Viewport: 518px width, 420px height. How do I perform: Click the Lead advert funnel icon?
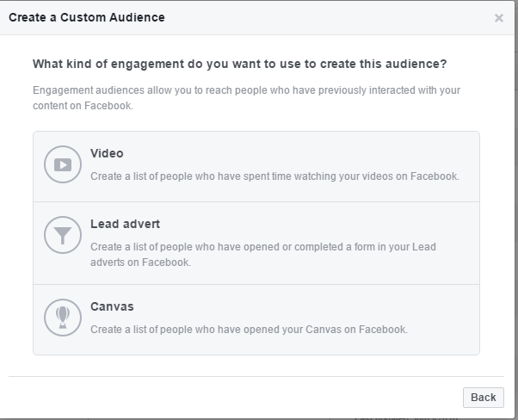62,236
